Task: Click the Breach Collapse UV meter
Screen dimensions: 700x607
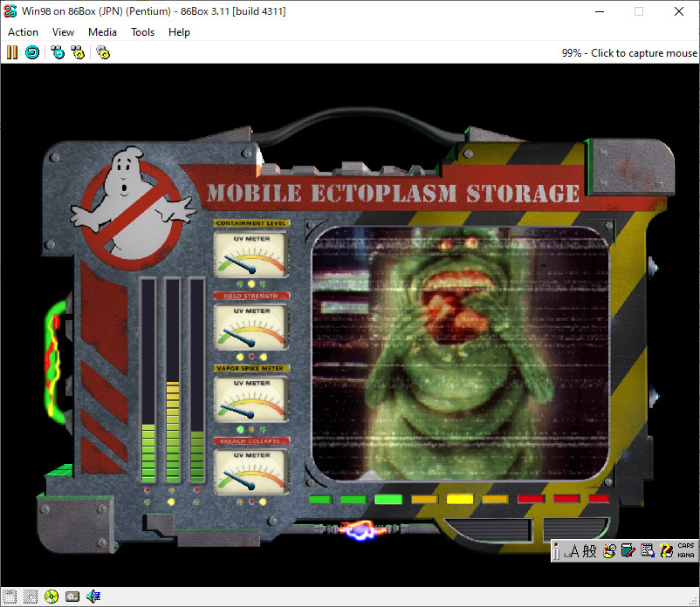Action: pos(251,471)
